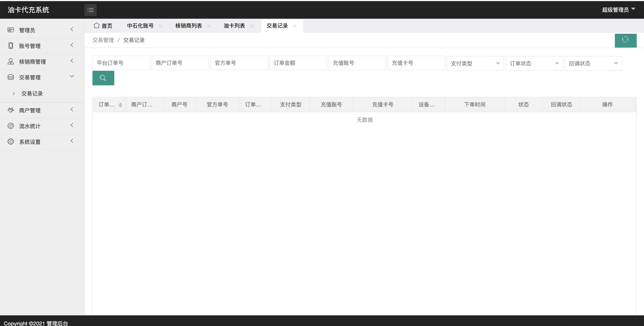The width and height of the screenshot is (644, 326).
Task: Click the refresh button at top right
Action: coord(626,40)
